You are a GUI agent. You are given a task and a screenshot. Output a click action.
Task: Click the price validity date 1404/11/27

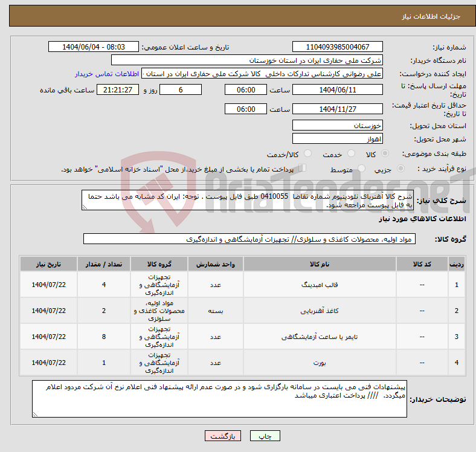point(338,109)
